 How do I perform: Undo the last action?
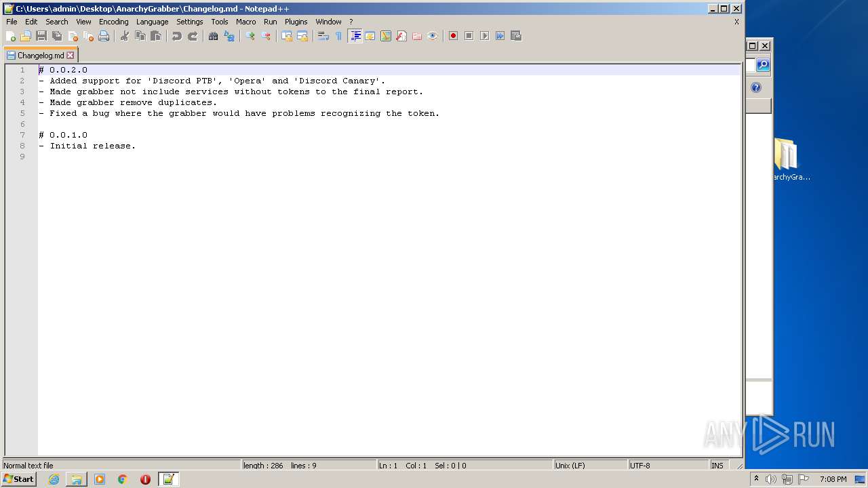coord(177,36)
